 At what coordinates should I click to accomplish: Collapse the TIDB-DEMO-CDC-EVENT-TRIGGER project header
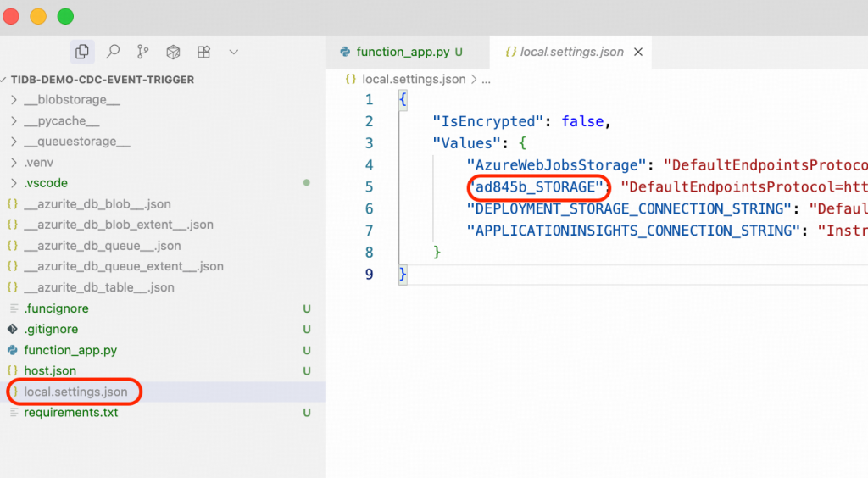[102, 80]
